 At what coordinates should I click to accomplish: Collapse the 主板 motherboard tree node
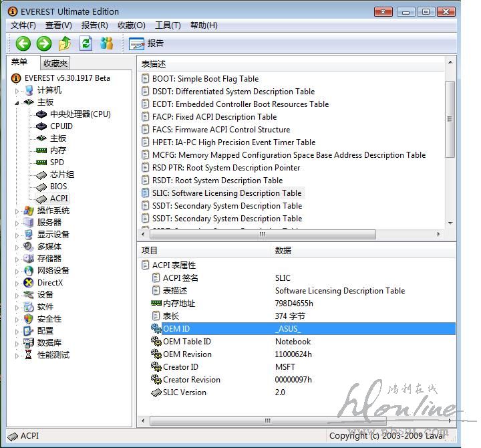17,102
